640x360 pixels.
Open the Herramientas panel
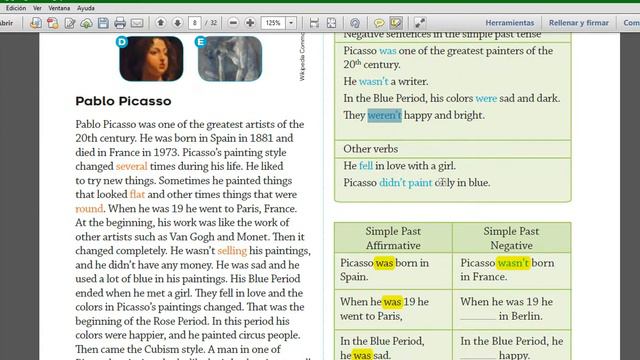(509, 23)
